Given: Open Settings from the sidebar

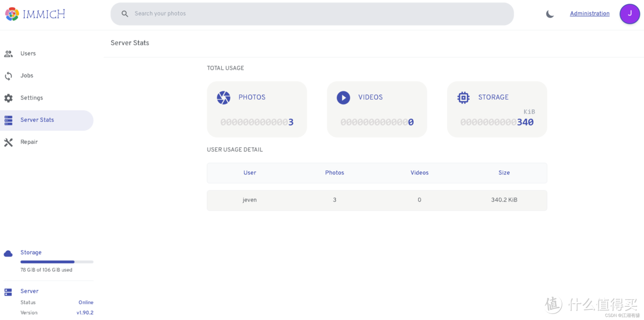Looking at the screenshot, I should [32, 98].
